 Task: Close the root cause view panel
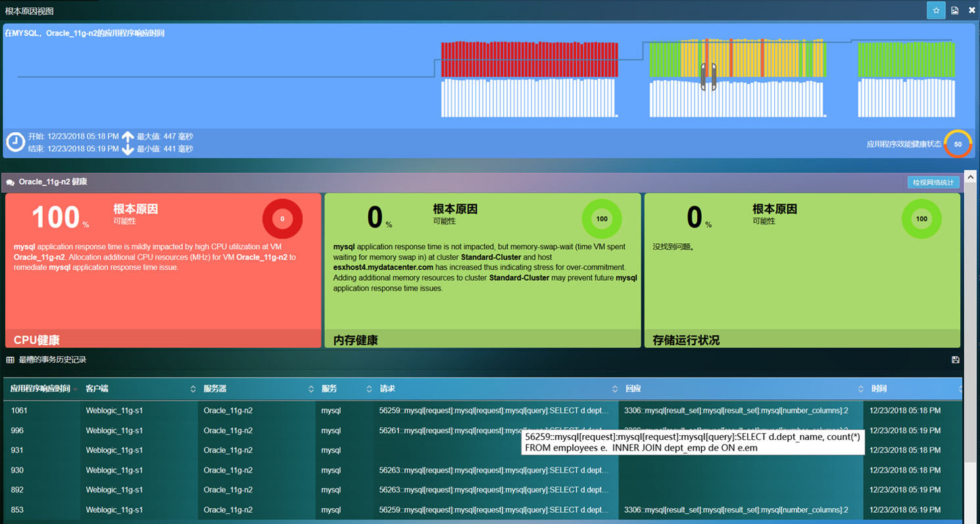(972, 11)
